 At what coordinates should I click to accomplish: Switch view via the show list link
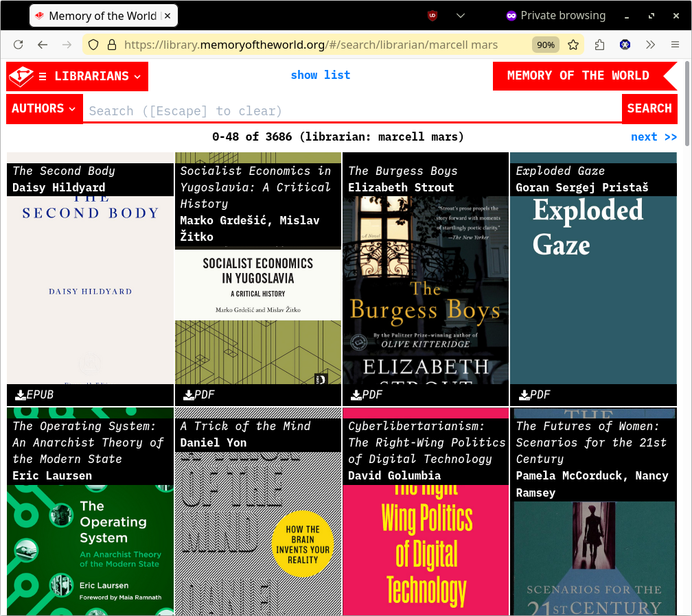(320, 75)
